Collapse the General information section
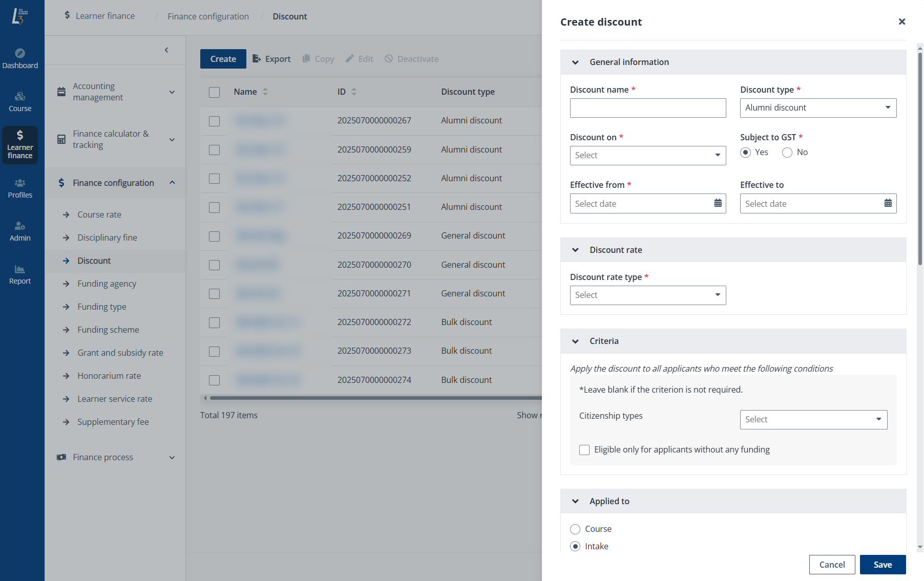The width and height of the screenshot is (924, 581). [x=575, y=62]
